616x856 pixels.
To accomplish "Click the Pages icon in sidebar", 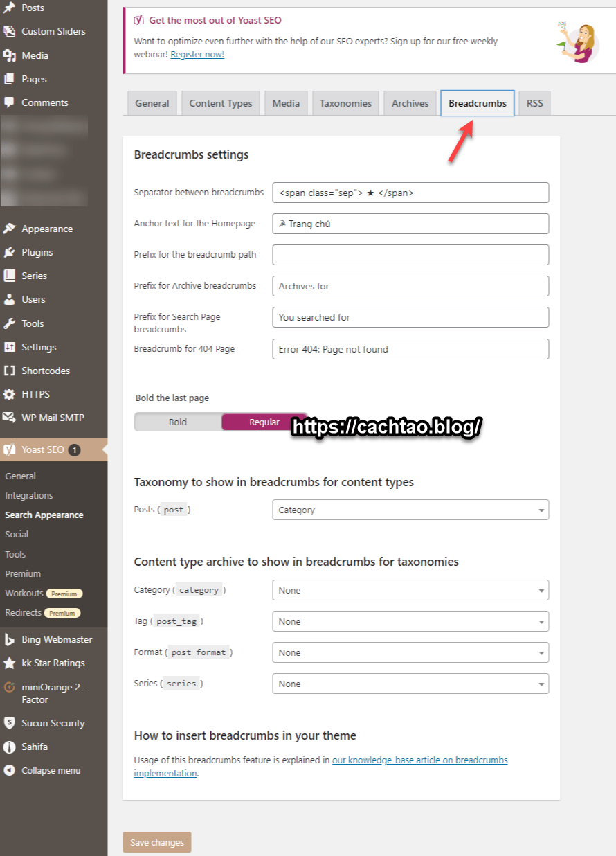I will (x=9, y=79).
